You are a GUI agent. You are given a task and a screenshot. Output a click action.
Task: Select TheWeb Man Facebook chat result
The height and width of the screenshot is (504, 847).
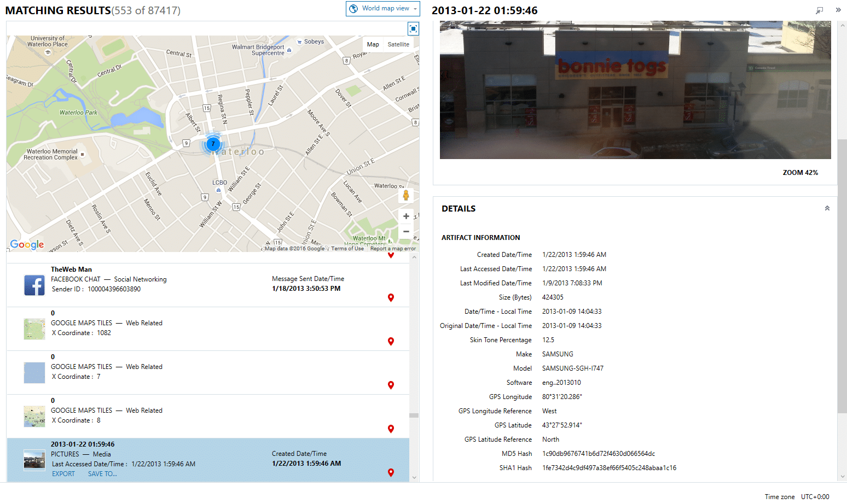[208, 285]
